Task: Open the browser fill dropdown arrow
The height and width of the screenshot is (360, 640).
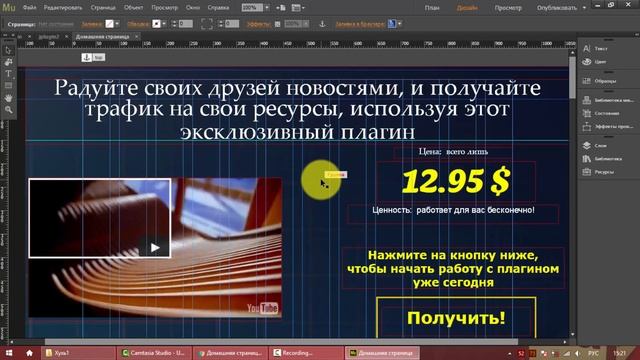Action: pos(400,24)
